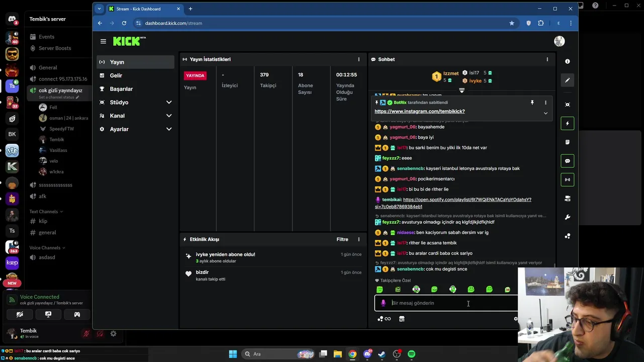
Task: Toggle Discord camera in voice panel
Action: pos(20,314)
